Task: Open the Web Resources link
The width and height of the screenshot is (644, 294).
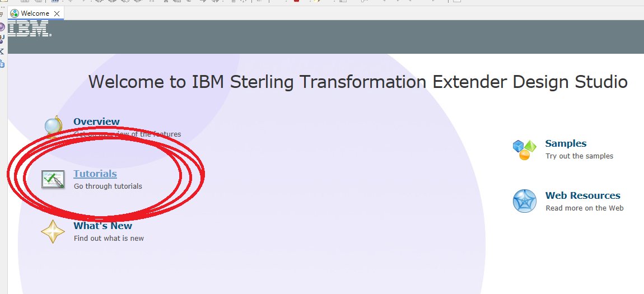Action: click(583, 195)
